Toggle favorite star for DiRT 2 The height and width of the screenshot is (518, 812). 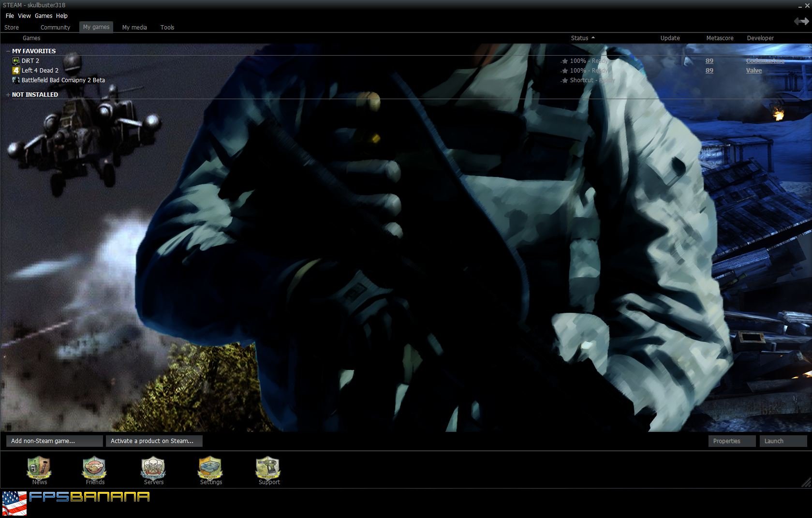point(564,61)
